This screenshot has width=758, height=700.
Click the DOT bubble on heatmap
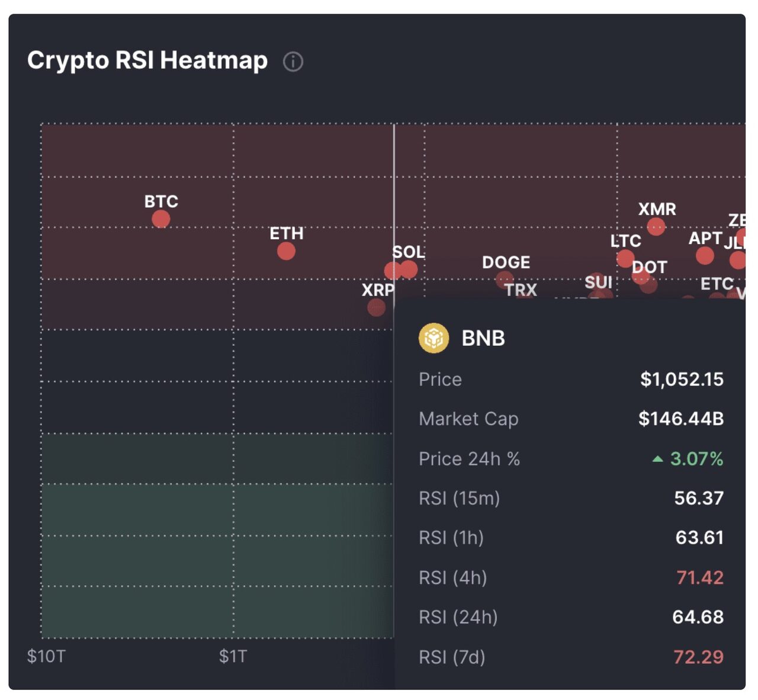[640, 276]
